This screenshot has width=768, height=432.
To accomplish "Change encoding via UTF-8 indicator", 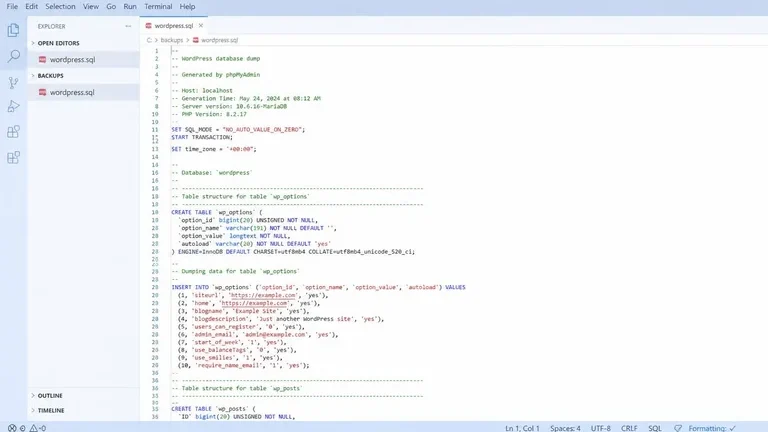I will pos(600,428).
